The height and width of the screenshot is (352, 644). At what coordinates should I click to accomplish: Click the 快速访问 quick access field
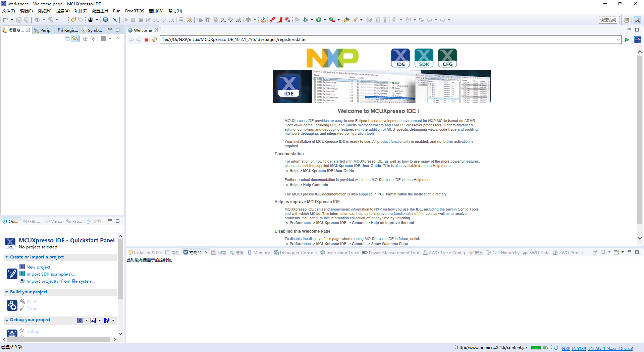coord(608,20)
